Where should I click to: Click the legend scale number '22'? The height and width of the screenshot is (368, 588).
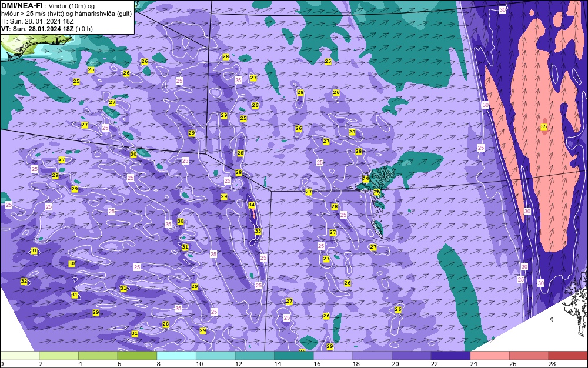tap(435, 364)
